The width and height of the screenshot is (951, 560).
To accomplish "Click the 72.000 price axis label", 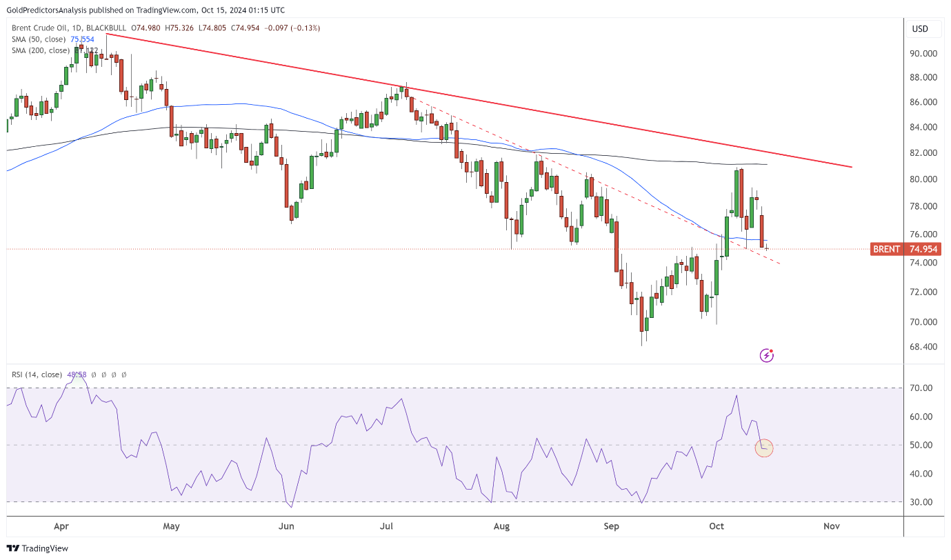I will pyautogui.click(x=923, y=292).
